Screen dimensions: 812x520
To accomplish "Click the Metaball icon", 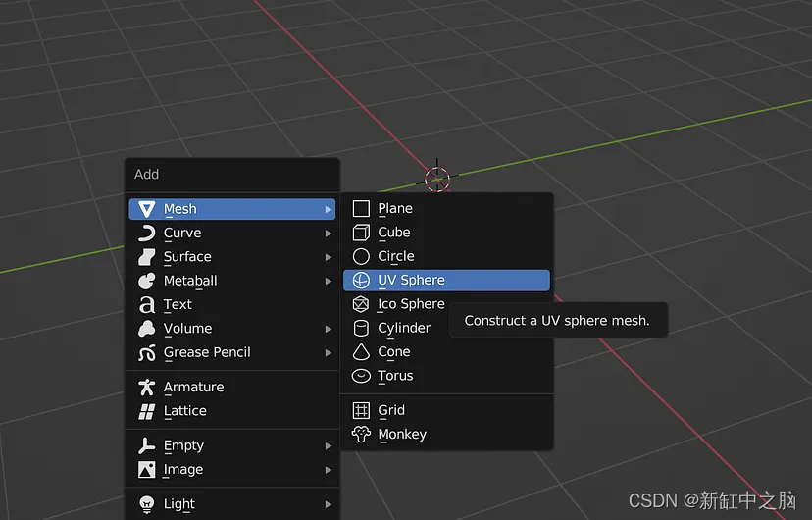I will (146, 281).
